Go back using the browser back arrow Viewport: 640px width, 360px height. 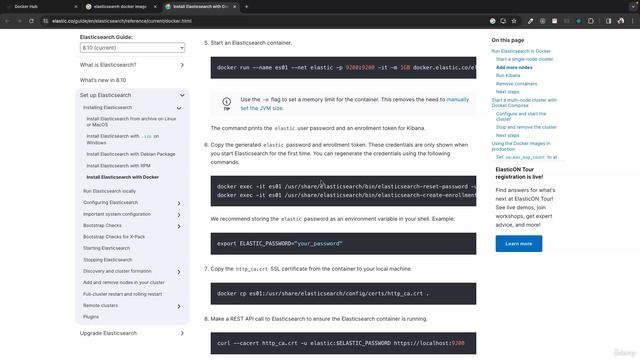point(7,21)
